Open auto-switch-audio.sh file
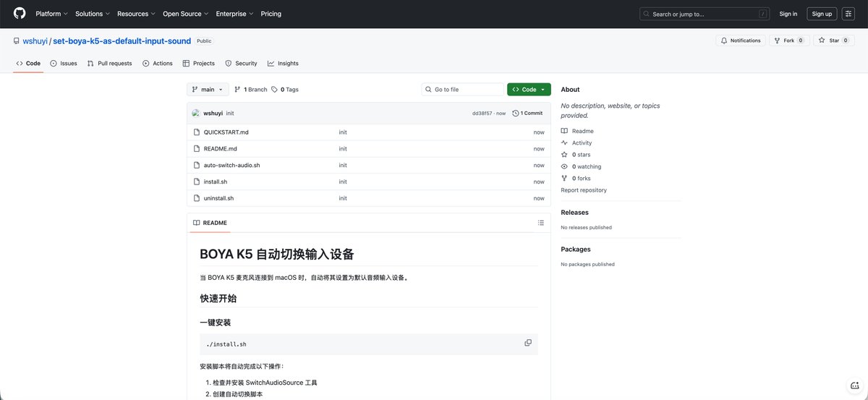This screenshot has height=400, width=868. [x=231, y=165]
